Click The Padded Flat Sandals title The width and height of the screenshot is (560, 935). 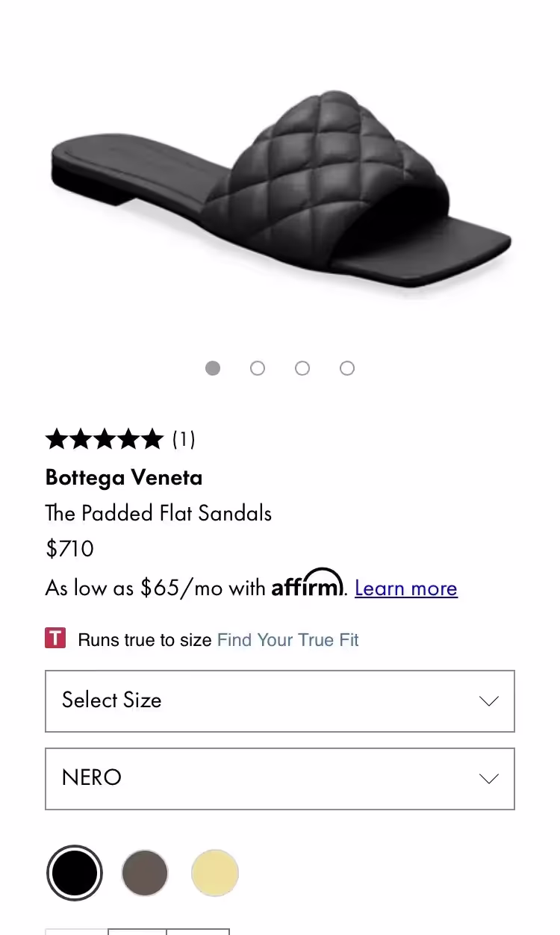pyautogui.click(x=158, y=514)
